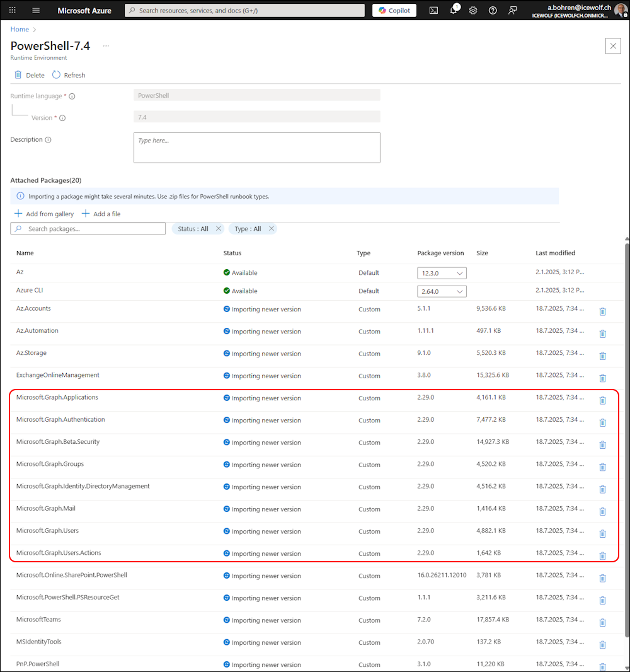This screenshot has width=630, height=672.
Task: Delete the Az.Storage package
Action: (x=602, y=356)
